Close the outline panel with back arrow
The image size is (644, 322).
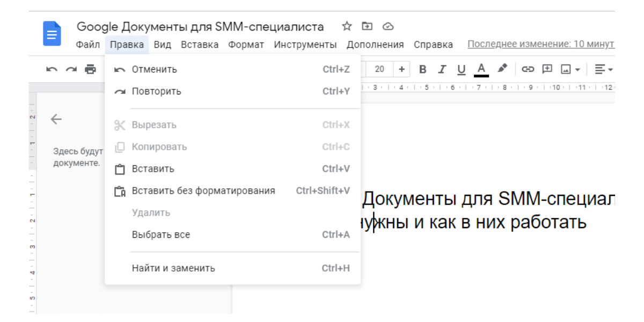(56, 120)
